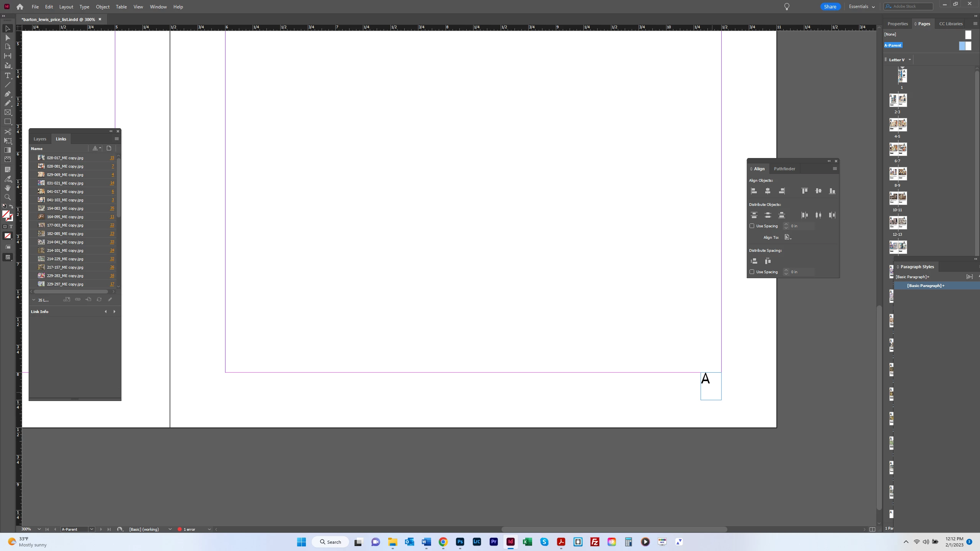
Task: Click the Fill color swatch
Action: click(x=5, y=214)
